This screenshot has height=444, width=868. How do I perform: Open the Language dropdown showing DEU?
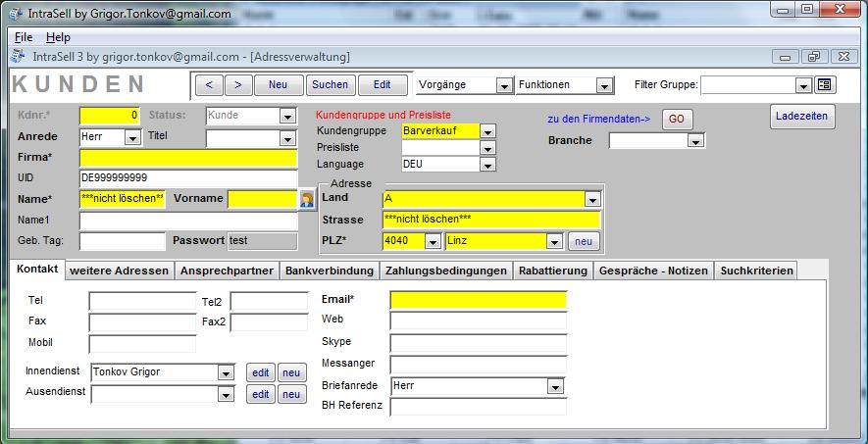[x=487, y=165]
